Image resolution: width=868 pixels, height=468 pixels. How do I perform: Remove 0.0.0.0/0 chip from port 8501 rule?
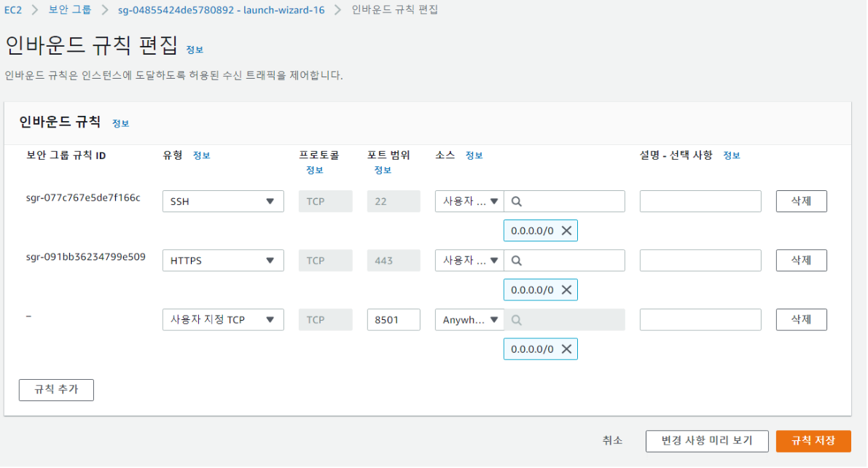click(566, 349)
